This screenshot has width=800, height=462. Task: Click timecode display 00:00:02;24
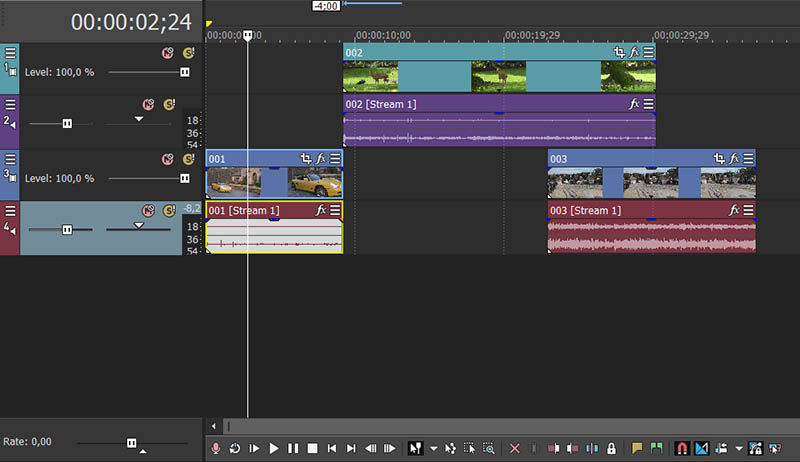131,22
